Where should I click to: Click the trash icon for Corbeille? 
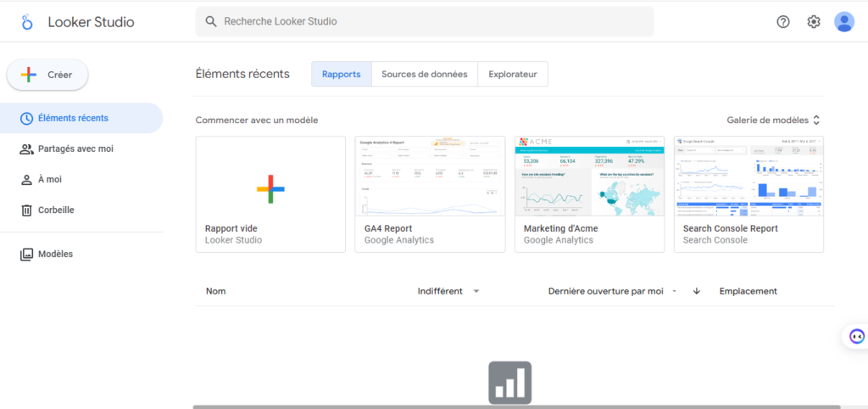click(26, 210)
